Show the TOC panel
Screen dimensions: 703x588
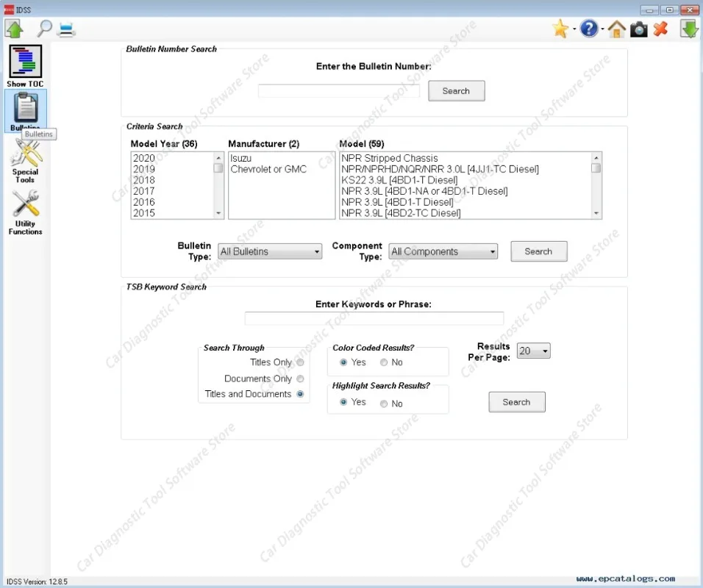(26, 66)
